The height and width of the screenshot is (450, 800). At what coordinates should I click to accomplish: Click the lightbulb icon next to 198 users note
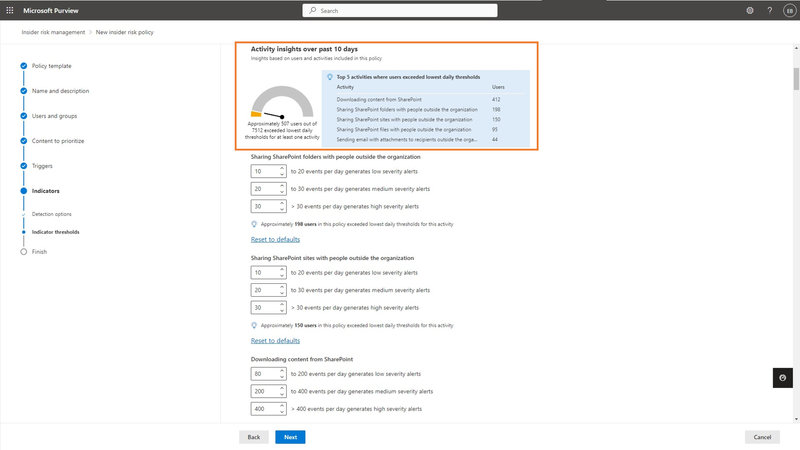pos(254,224)
